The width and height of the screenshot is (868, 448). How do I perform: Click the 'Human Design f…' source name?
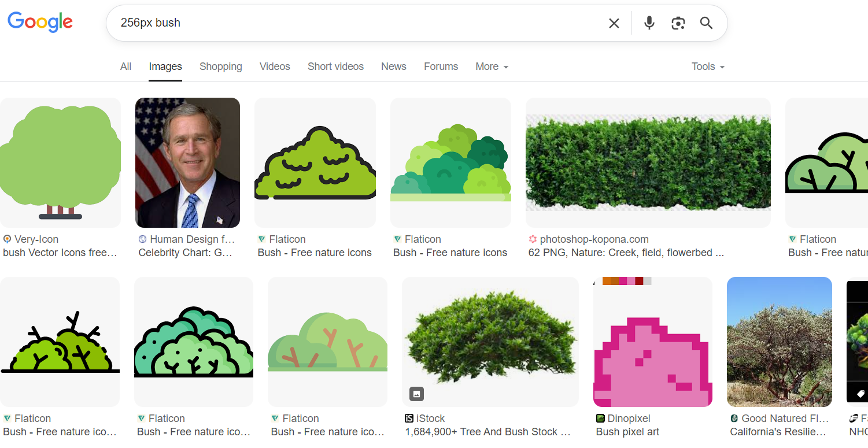pyautogui.click(x=193, y=239)
